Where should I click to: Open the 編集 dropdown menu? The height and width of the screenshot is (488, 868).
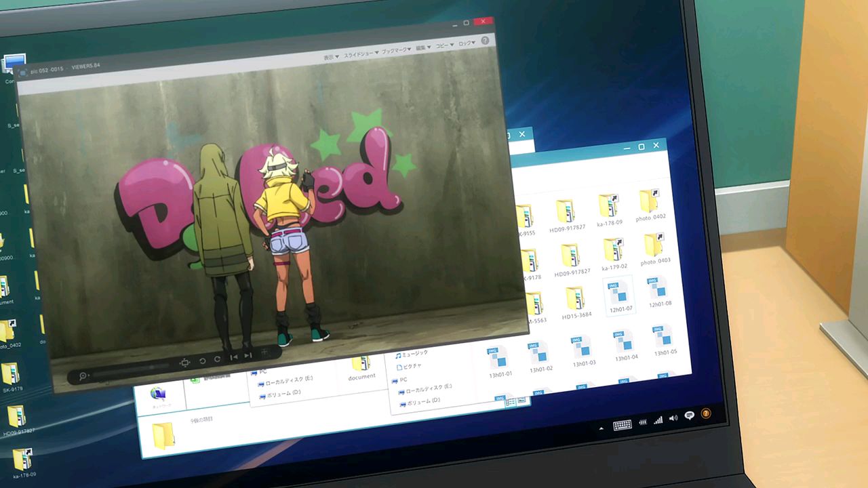point(423,47)
